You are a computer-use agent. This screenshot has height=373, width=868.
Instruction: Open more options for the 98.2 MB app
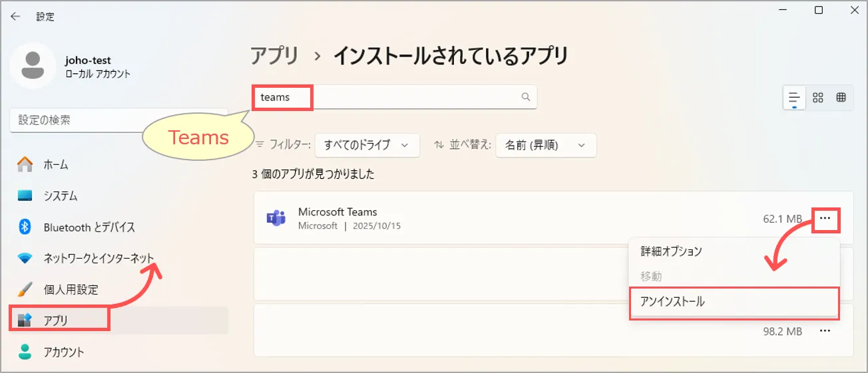(825, 330)
